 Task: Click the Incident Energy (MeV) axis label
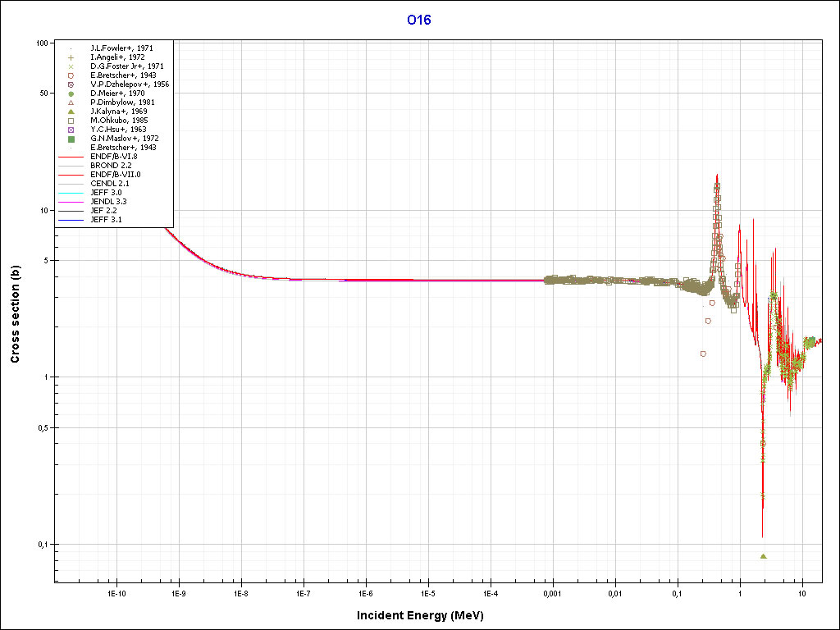click(426, 615)
